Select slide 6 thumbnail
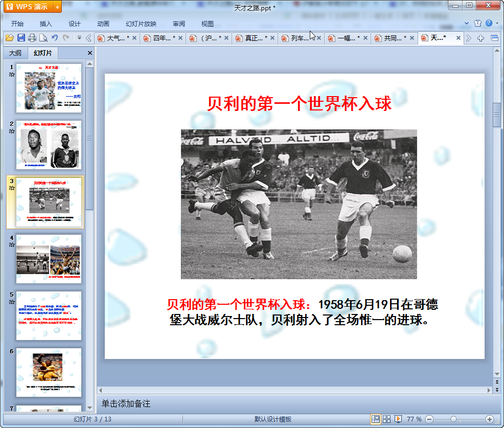 point(49,372)
